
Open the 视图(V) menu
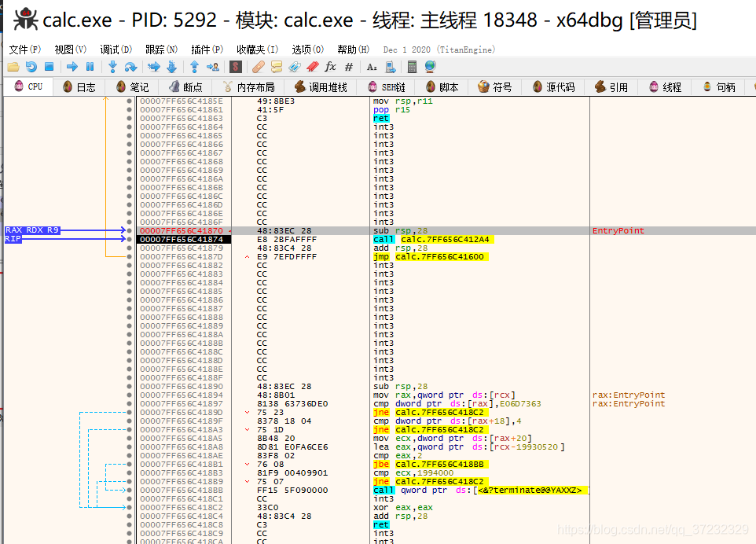coord(71,50)
